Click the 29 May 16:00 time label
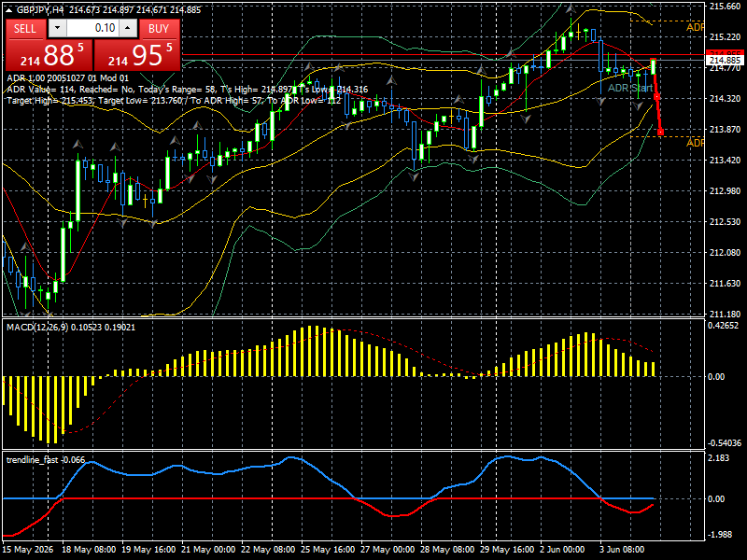 click(507, 549)
